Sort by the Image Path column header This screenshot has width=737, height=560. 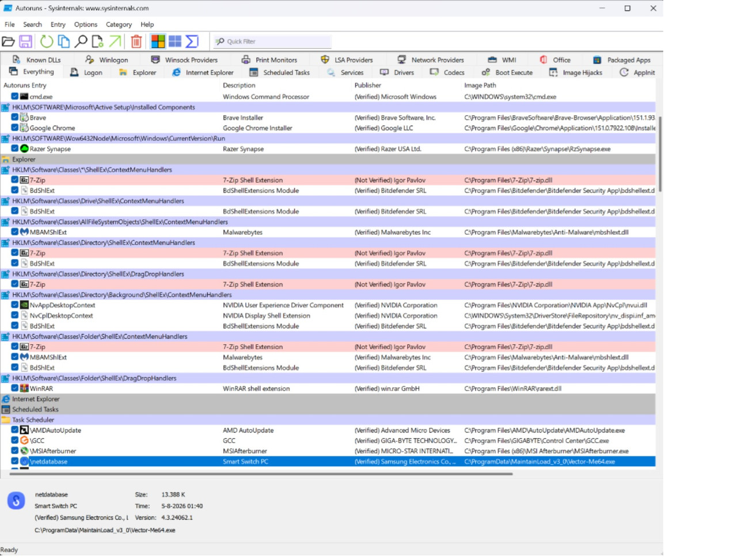(559, 85)
